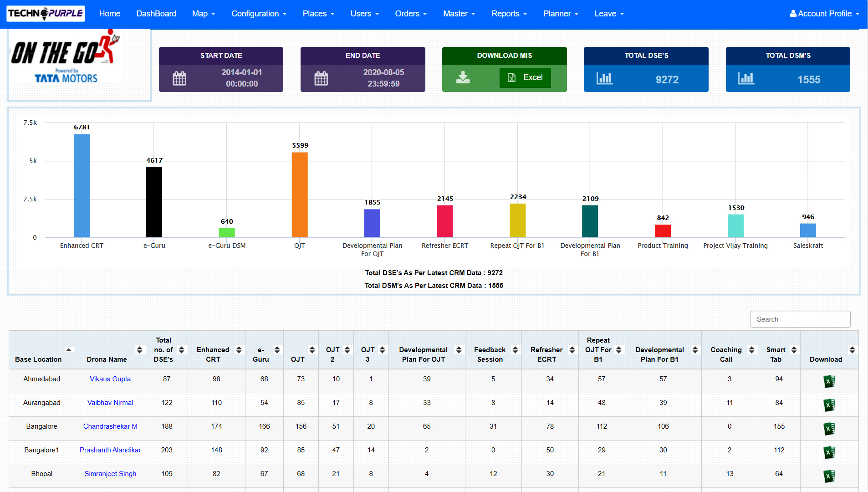Download Excel file for Bangalore row

(x=829, y=429)
